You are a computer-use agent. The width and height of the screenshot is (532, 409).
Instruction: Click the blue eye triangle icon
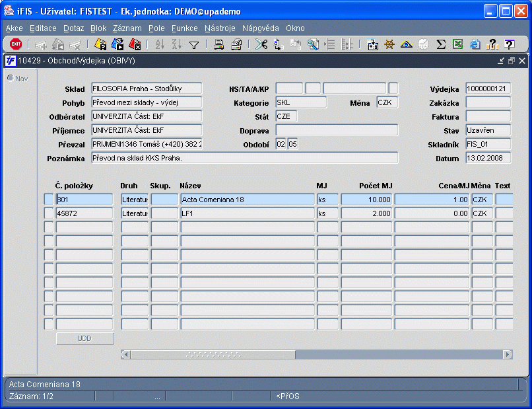coord(407,44)
